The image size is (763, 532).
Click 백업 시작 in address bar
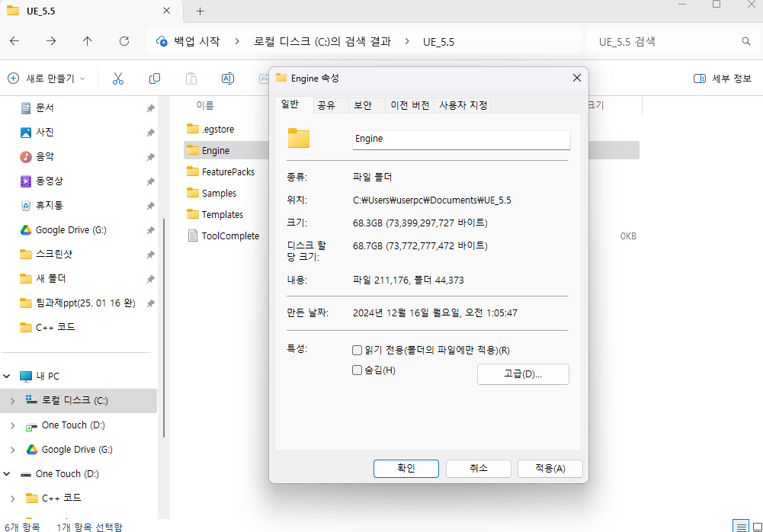click(x=197, y=41)
